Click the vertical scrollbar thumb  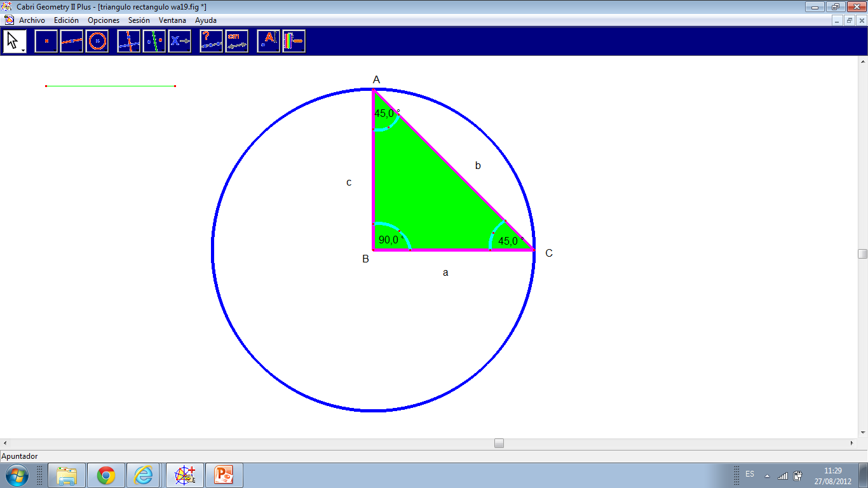coord(862,254)
